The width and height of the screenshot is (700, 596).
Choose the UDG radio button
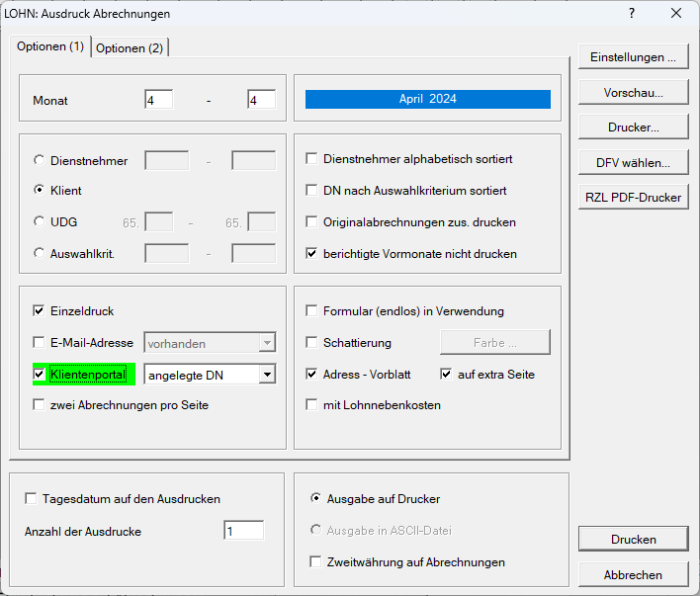tap(40, 222)
